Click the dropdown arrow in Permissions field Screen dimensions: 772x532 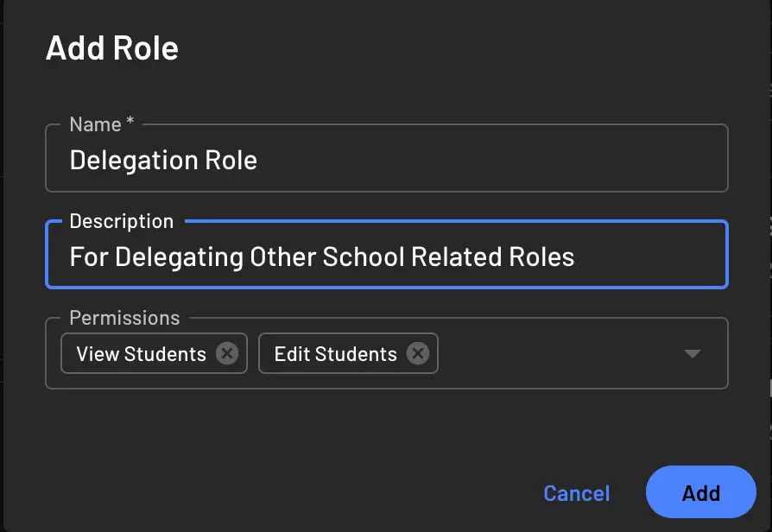691,352
